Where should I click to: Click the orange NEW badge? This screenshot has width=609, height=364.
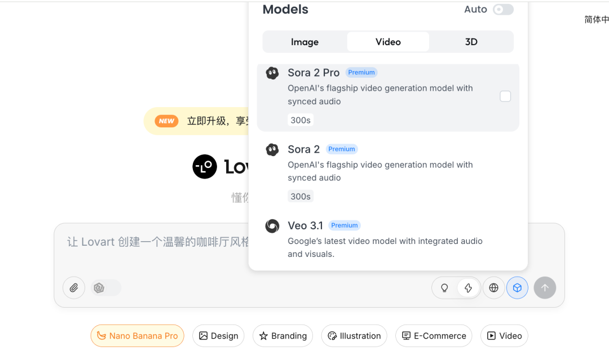166,121
